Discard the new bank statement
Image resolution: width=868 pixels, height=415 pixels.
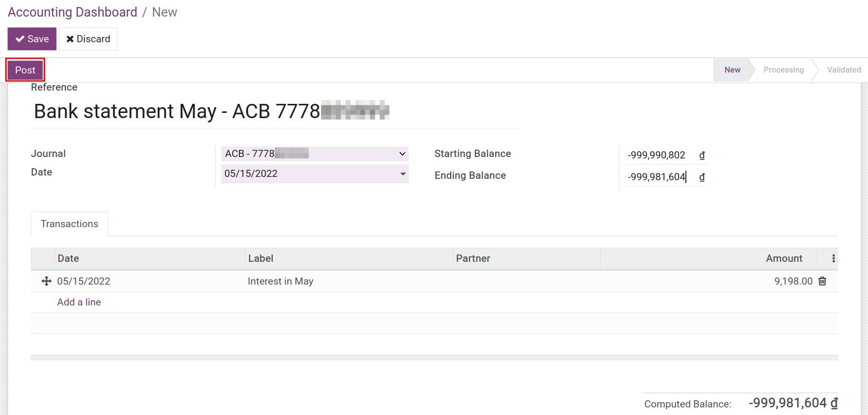click(88, 39)
